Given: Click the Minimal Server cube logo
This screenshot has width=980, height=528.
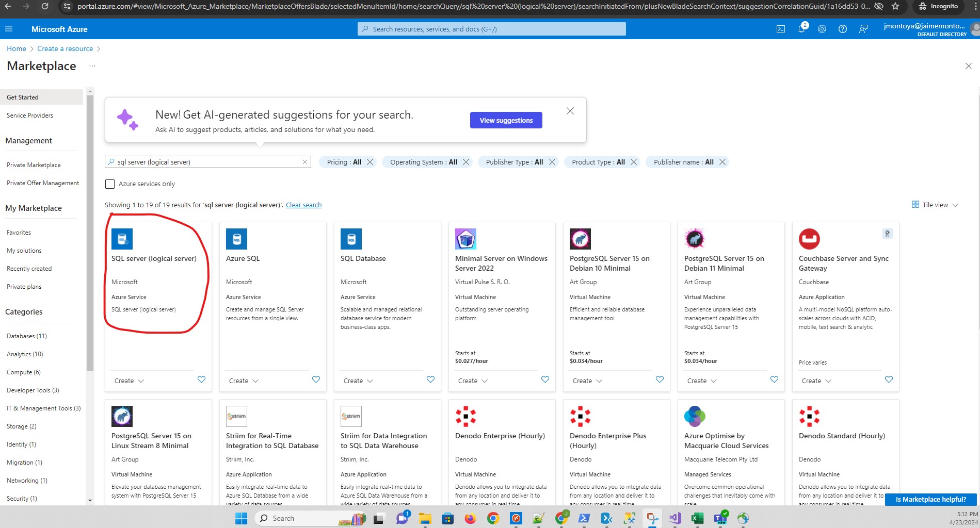Looking at the screenshot, I should click(x=465, y=239).
